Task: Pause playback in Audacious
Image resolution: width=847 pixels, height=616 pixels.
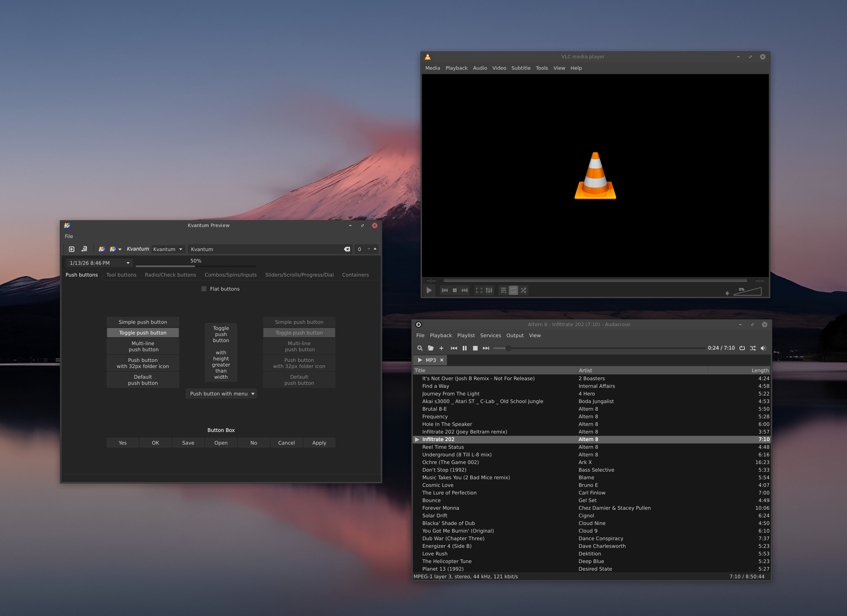Action: tap(465, 348)
